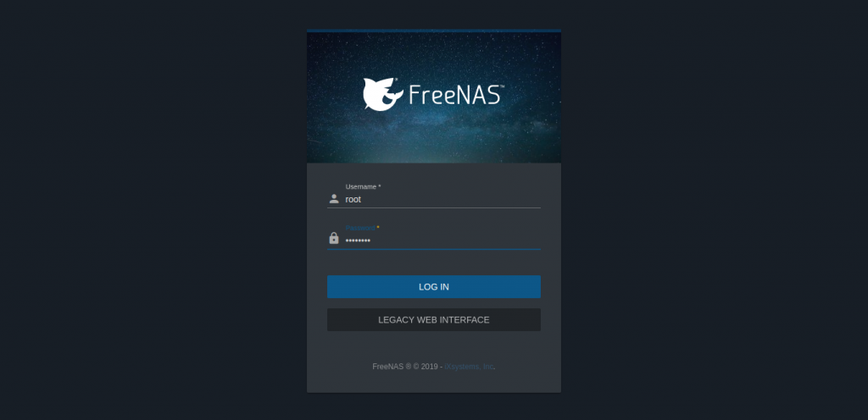
Task: Click the padlock icon beside Password
Action: 334,238
